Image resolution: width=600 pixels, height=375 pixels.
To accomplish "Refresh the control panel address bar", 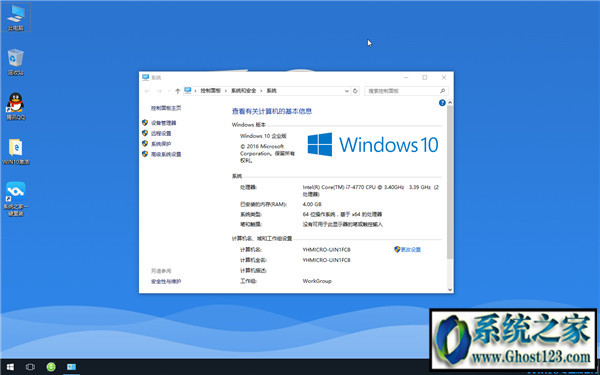I will click(355, 91).
